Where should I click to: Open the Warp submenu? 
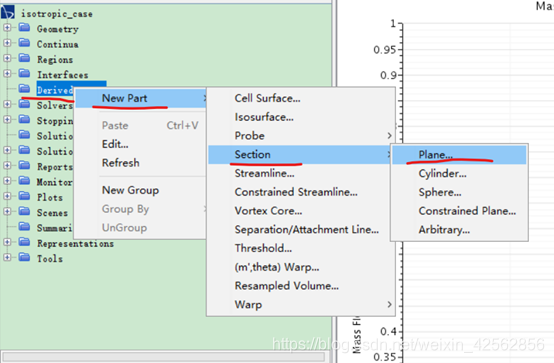(x=301, y=304)
